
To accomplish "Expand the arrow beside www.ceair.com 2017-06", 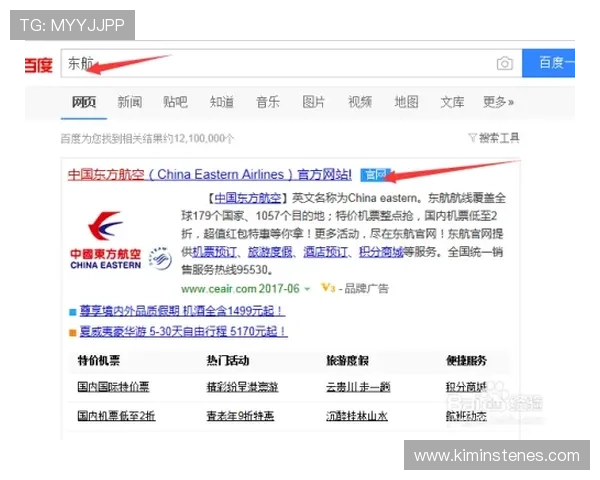I will click(307, 289).
